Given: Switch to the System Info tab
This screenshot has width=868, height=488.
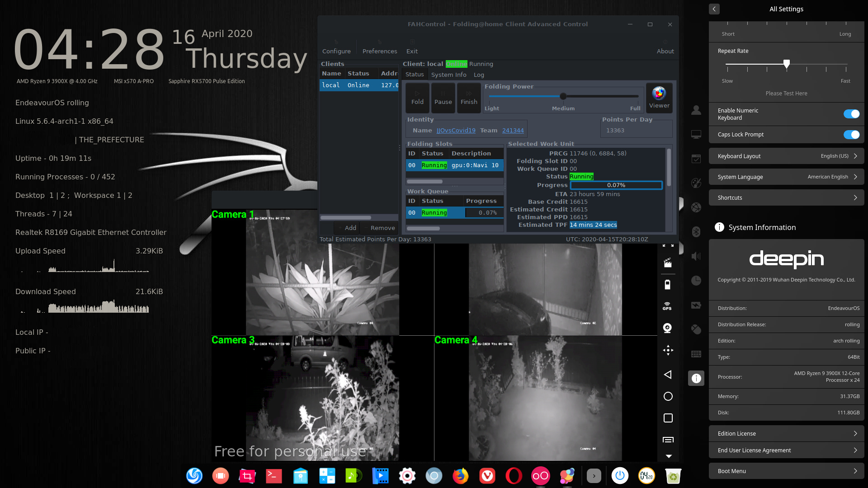Looking at the screenshot, I should pos(448,75).
